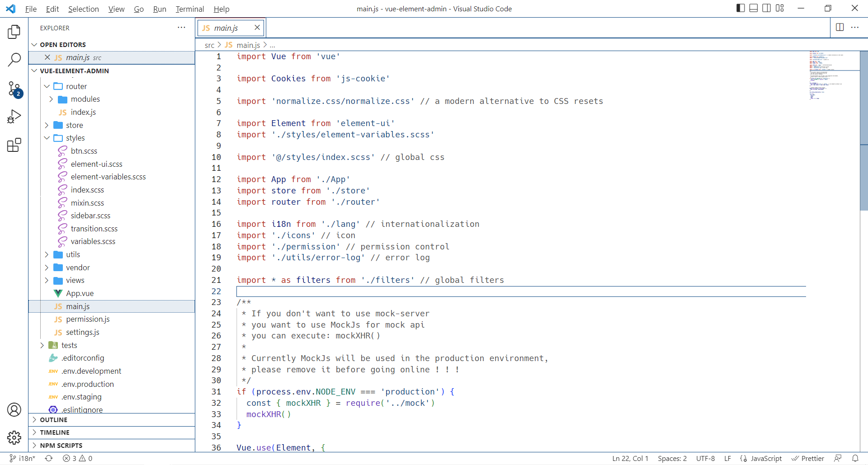
Task: Toggle the bottom panel layout button
Action: click(754, 8)
